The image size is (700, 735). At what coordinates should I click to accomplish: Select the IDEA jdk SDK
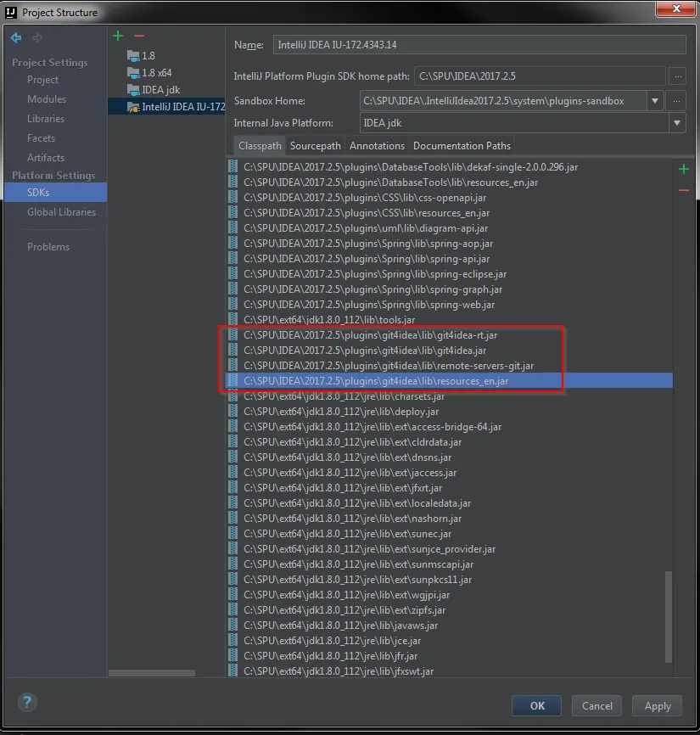coord(154,89)
